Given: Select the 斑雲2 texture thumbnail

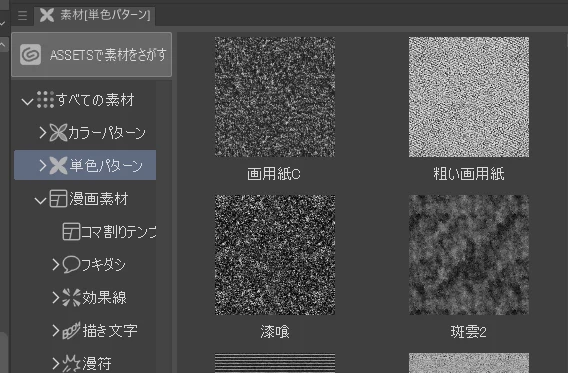Looking at the screenshot, I should tap(469, 255).
